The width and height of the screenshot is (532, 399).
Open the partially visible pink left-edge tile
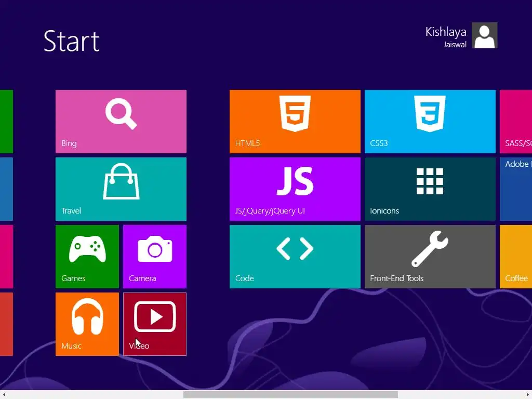click(x=6, y=257)
